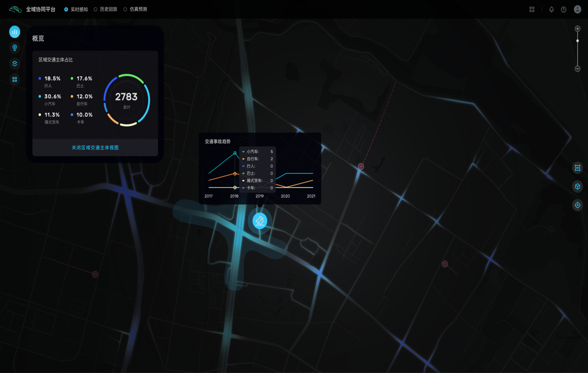Open the statistics overview sidebar icon
Viewport: 588px width, 373px height.
pyautogui.click(x=14, y=32)
